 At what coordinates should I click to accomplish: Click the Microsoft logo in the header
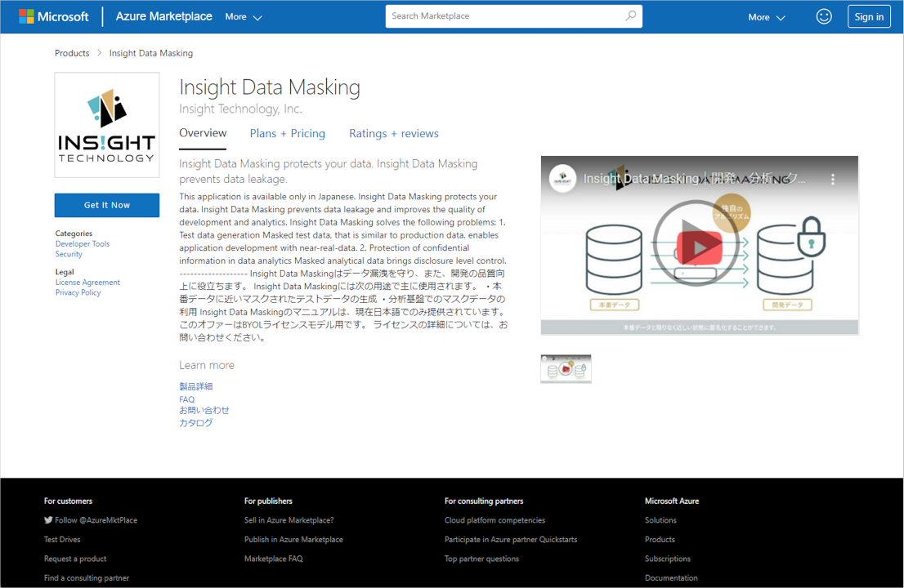tap(54, 16)
